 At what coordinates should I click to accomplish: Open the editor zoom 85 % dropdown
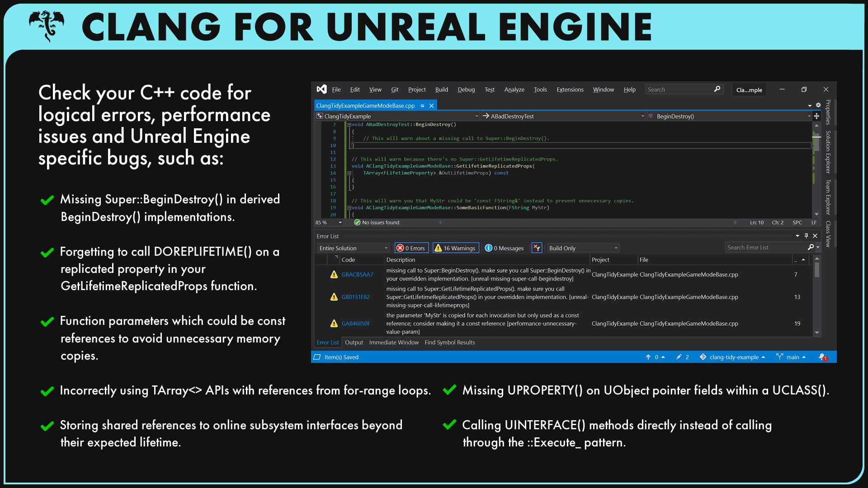tap(340, 223)
